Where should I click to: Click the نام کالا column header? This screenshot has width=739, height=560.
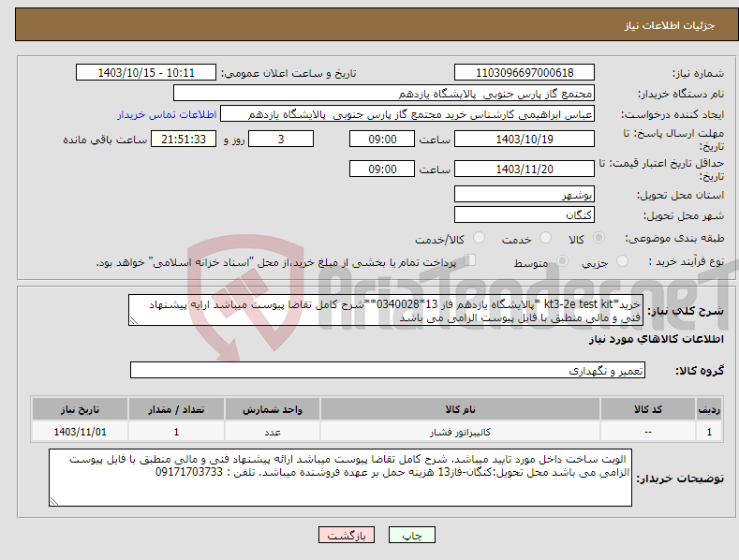[460, 409]
